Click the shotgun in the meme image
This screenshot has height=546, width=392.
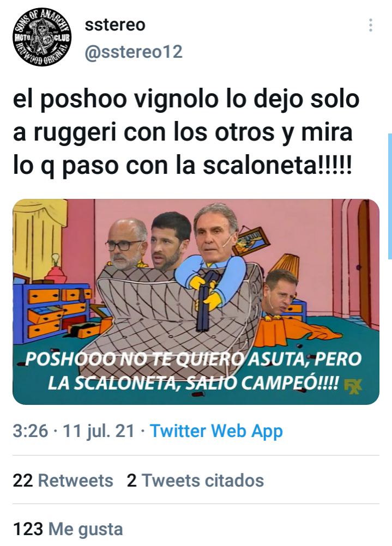click(205, 300)
